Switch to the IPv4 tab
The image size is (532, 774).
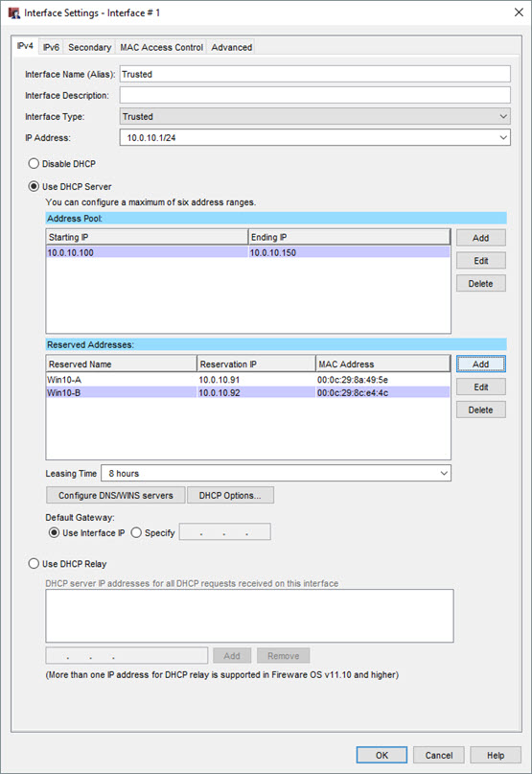coord(25,46)
